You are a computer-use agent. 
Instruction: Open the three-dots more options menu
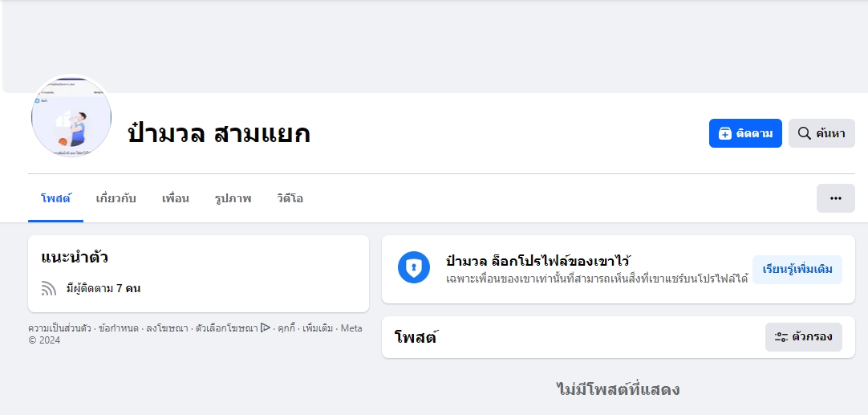tap(835, 198)
